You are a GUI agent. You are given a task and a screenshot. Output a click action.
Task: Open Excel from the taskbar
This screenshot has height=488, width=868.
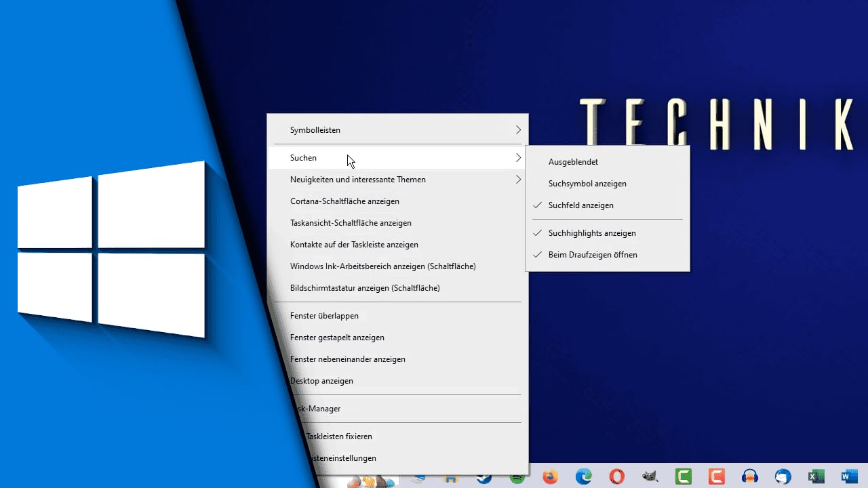(816, 476)
